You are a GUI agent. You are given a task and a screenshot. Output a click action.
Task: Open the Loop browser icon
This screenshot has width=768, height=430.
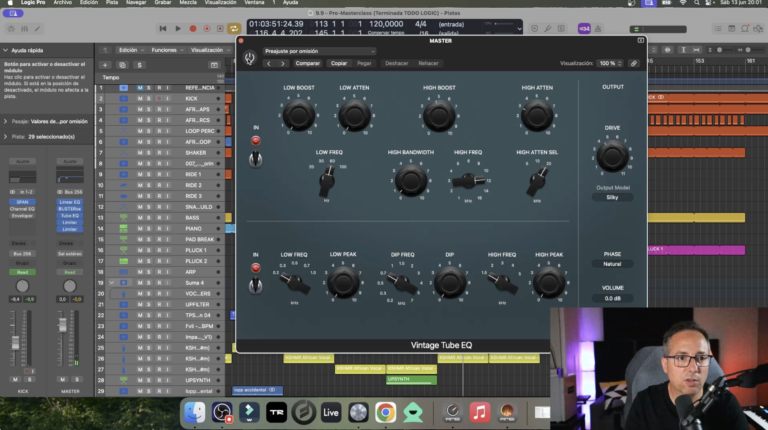(744, 29)
